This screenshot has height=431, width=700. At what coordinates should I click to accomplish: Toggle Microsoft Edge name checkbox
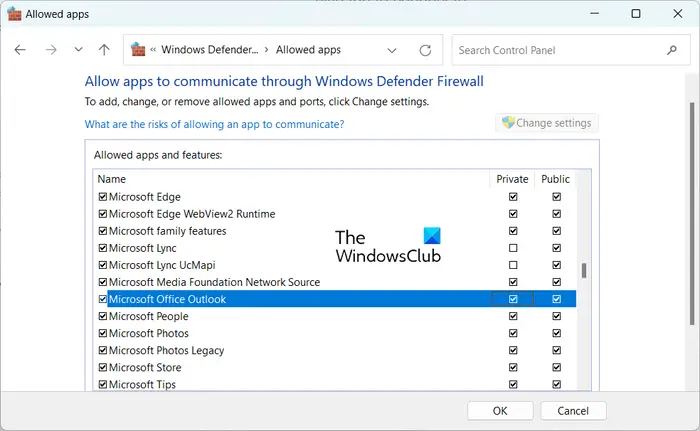click(x=103, y=197)
